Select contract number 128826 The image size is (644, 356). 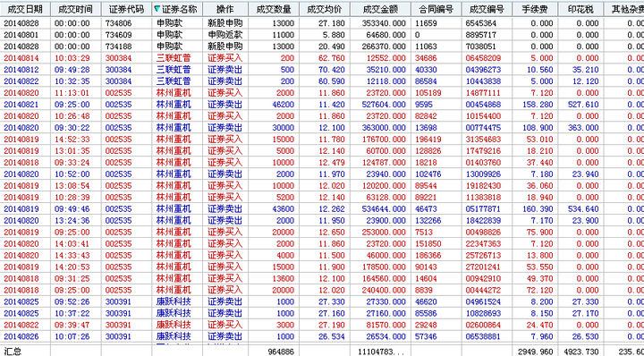point(428,151)
